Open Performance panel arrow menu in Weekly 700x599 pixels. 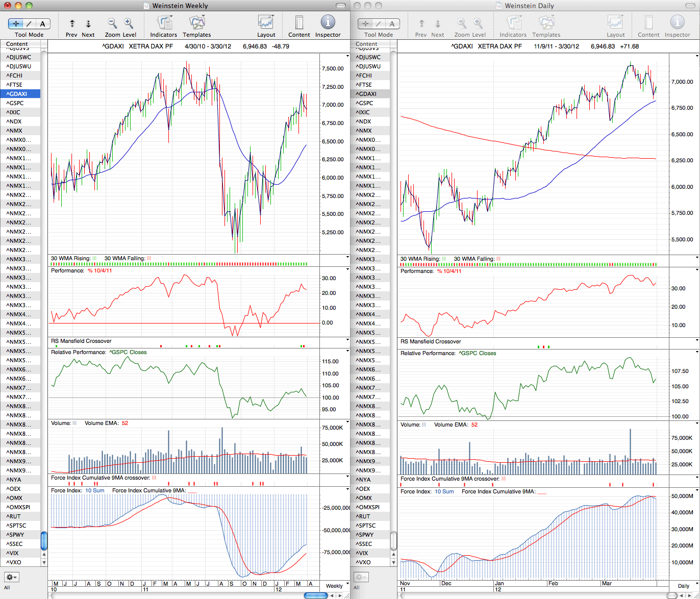(347, 270)
